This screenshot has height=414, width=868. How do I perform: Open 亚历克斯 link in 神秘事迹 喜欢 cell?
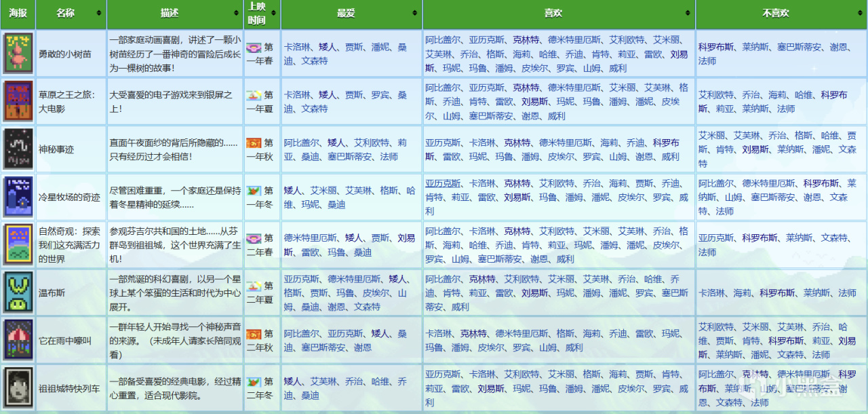443,143
